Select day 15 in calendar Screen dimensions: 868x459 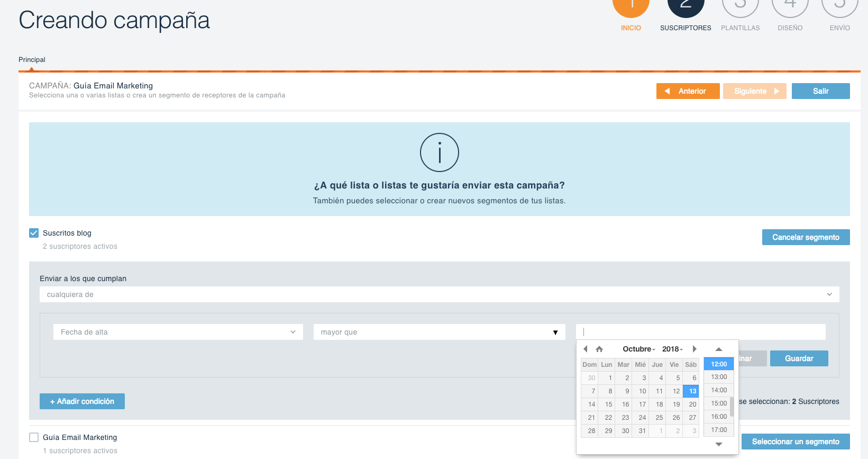tap(607, 404)
